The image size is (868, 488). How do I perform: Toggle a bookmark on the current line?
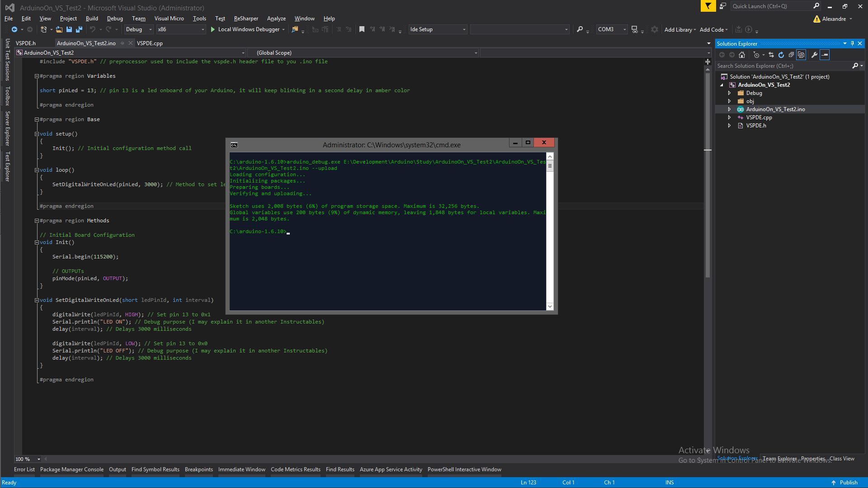click(x=361, y=29)
